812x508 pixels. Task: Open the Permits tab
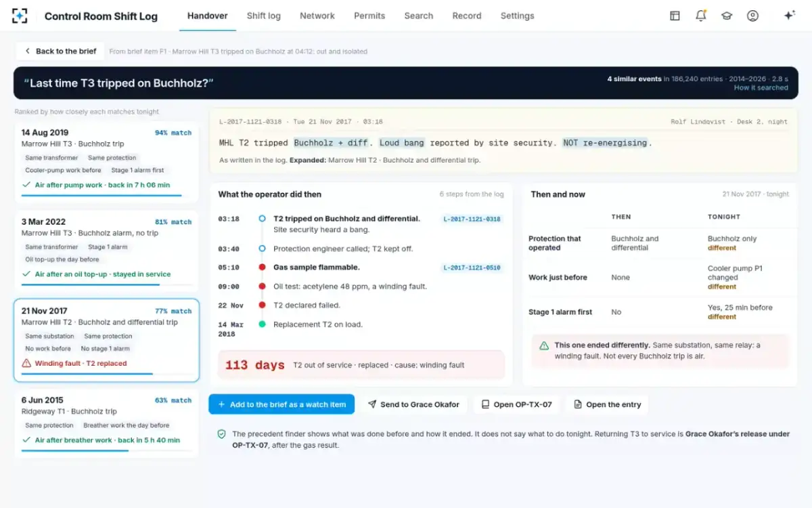pos(369,16)
